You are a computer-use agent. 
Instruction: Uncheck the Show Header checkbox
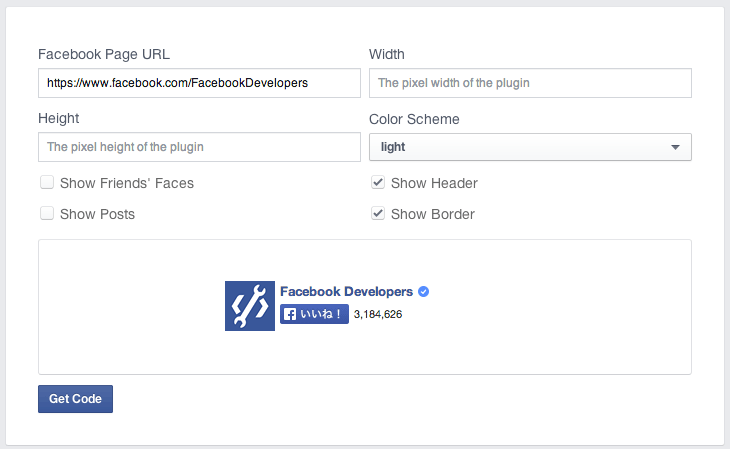coord(378,182)
